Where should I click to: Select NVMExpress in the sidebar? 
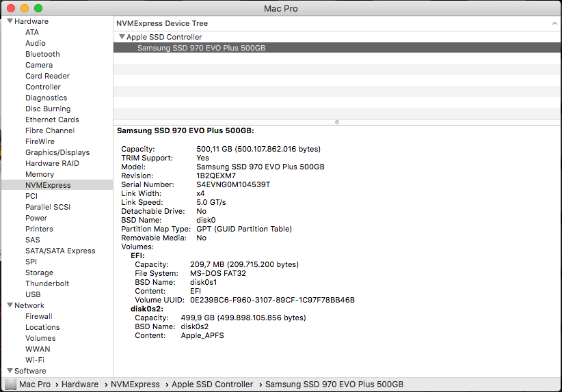click(48, 185)
